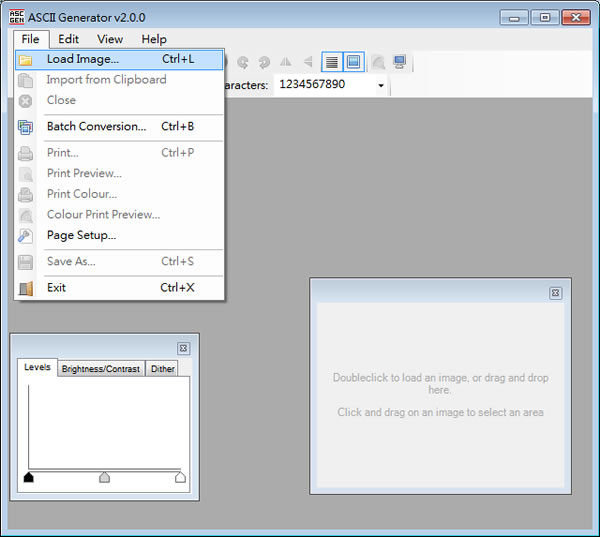Image resolution: width=600 pixels, height=537 pixels.
Task: Click the Print... entry's printer icon
Action: (25, 153)
